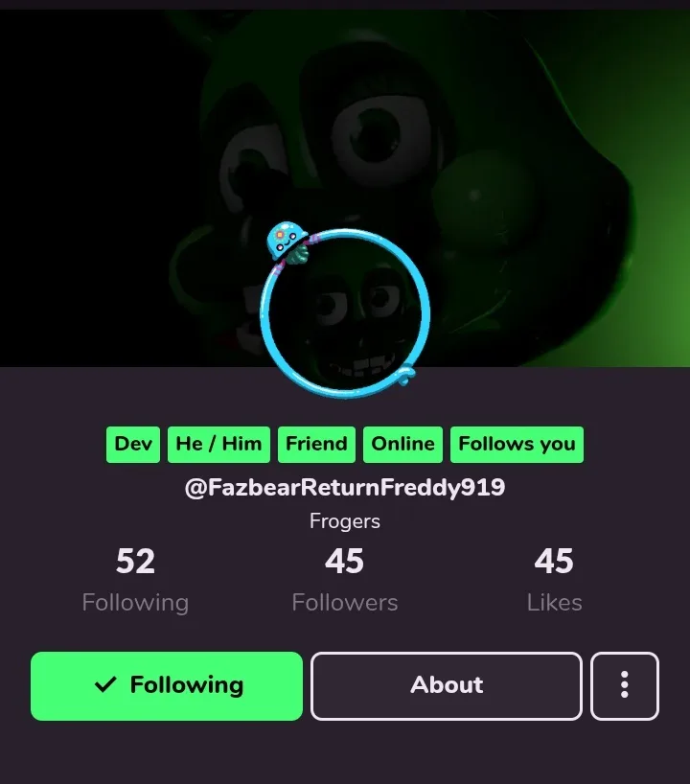This screenshot has height=784, width=690.
Task: Toggle the green Following button
Action: coord(167,685)
